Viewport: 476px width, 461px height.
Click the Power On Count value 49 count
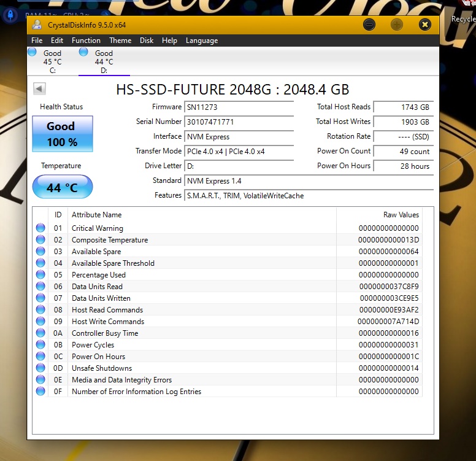pyautogui.click(x=403, y=152)
